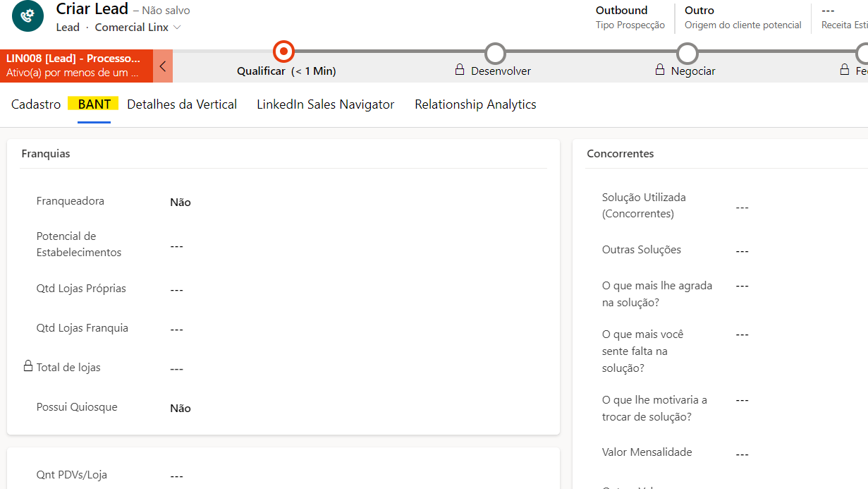Select the Negociar stage circle

click(x=687, y=54)
